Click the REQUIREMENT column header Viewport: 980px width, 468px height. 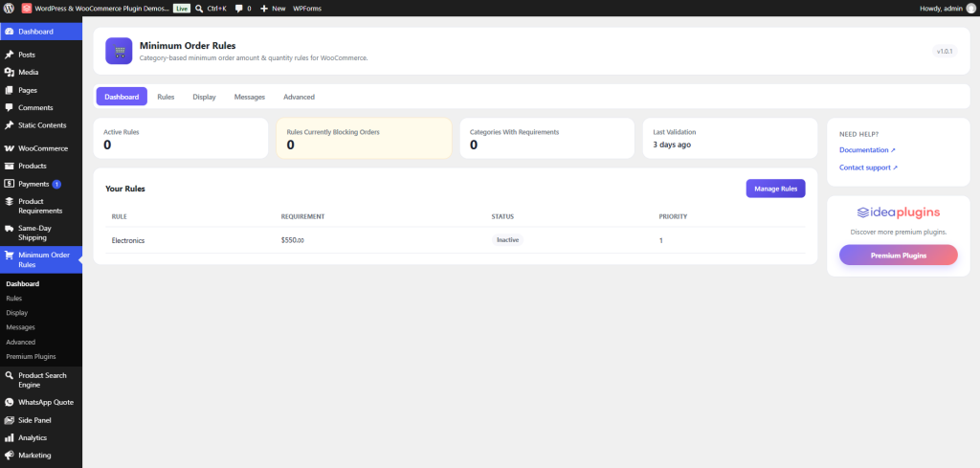(x=302, y=216)
